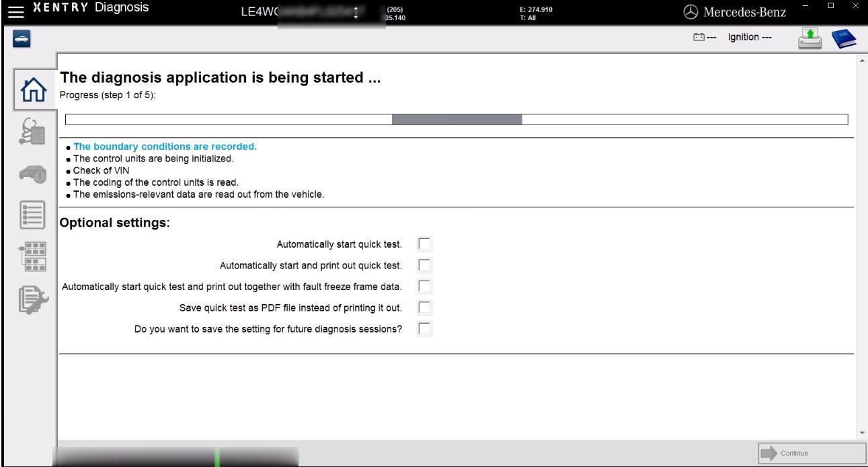The height and width of the screenshot is (467, 868).
Task: Click the scrollbar down arrow
Action: (x=863, y=433)
